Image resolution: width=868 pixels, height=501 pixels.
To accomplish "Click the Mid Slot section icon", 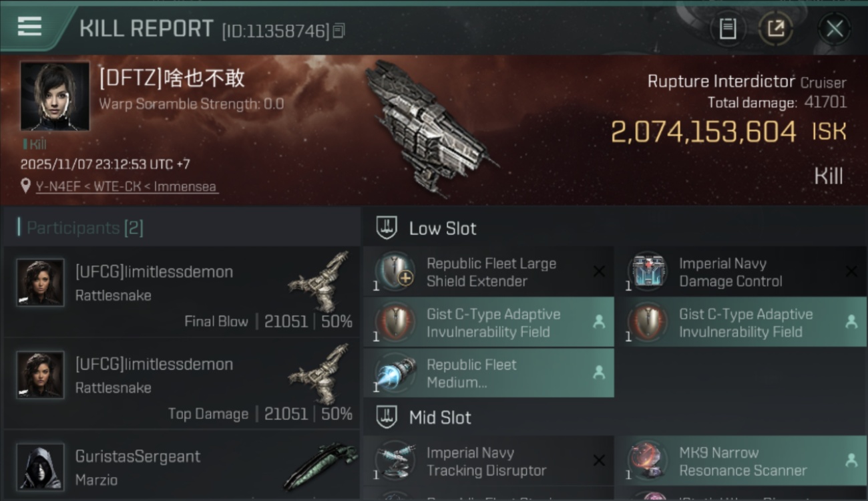I will pos(387,418).
